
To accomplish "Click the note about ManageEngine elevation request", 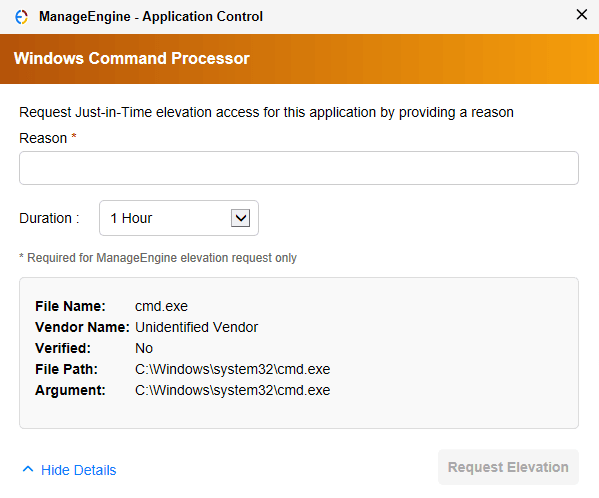I will tap(158, 258).
